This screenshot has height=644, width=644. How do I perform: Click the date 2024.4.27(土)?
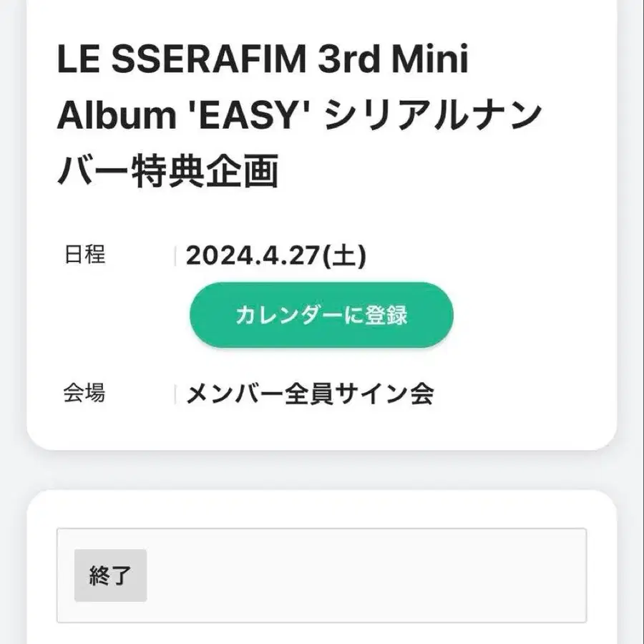click(275, 256)
